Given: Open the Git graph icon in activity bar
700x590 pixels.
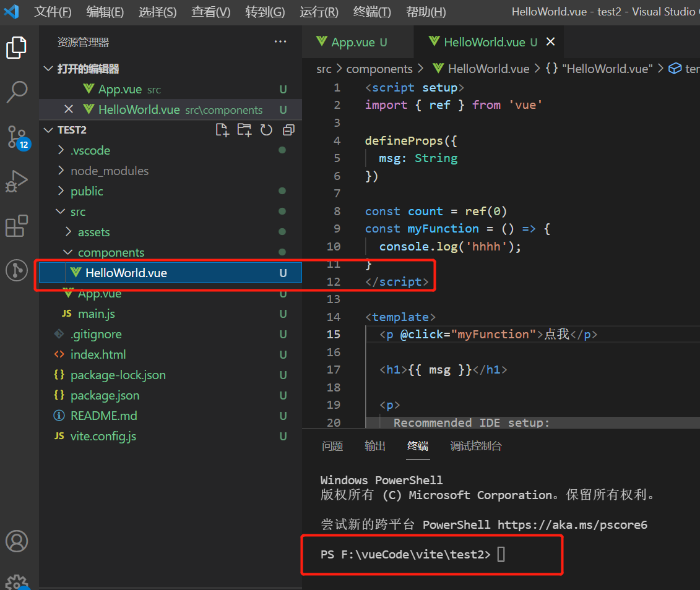Looking at the screenshot, I should (x=17, y=270).
